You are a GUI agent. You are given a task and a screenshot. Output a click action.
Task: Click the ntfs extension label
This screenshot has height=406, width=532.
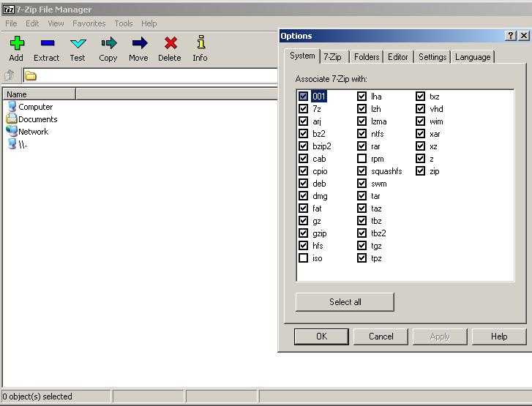click(x=378, y=134)
